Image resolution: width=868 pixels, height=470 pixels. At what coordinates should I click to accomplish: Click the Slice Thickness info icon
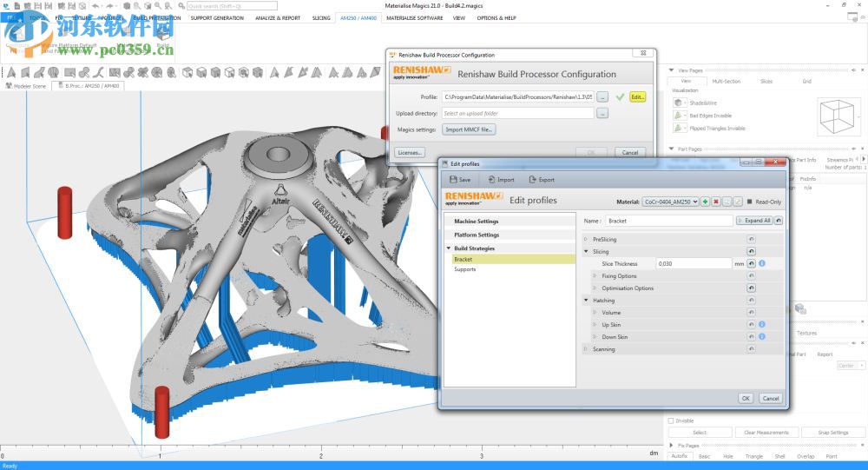pyautogui.click(x=761, y=263)
